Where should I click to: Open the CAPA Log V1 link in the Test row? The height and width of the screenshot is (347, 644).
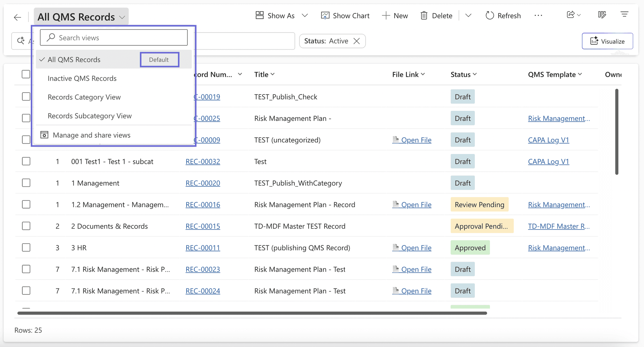[x=548, y=162]
